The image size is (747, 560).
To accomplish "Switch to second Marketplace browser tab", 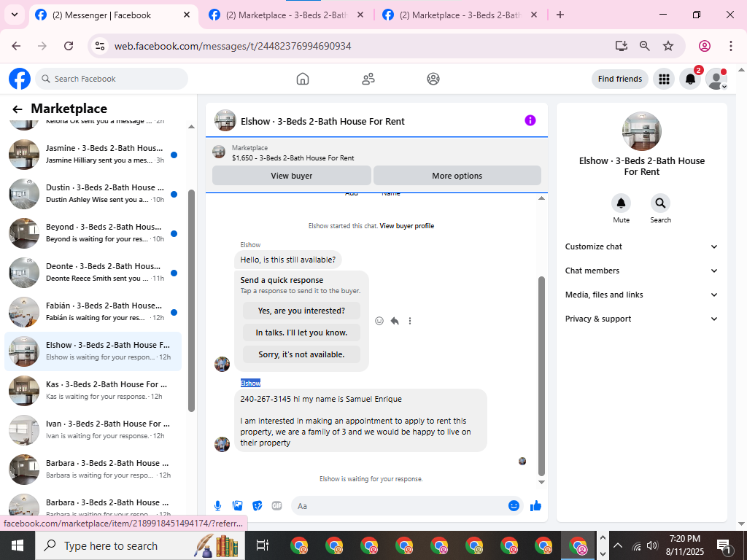I will coord(287,15).
